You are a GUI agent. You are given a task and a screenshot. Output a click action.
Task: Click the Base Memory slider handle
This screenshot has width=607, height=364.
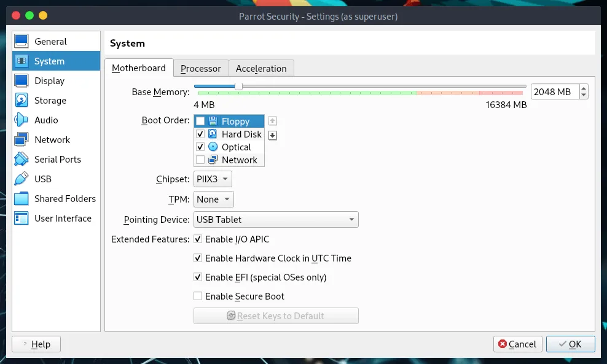coord(239,87)
